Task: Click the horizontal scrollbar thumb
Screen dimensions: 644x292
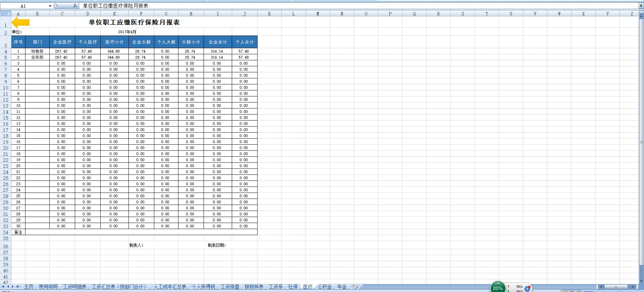Action: pos(616,287)
